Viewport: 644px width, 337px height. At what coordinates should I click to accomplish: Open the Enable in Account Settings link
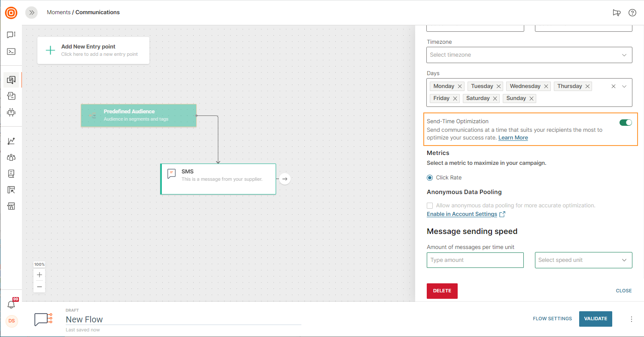[462, 214]
